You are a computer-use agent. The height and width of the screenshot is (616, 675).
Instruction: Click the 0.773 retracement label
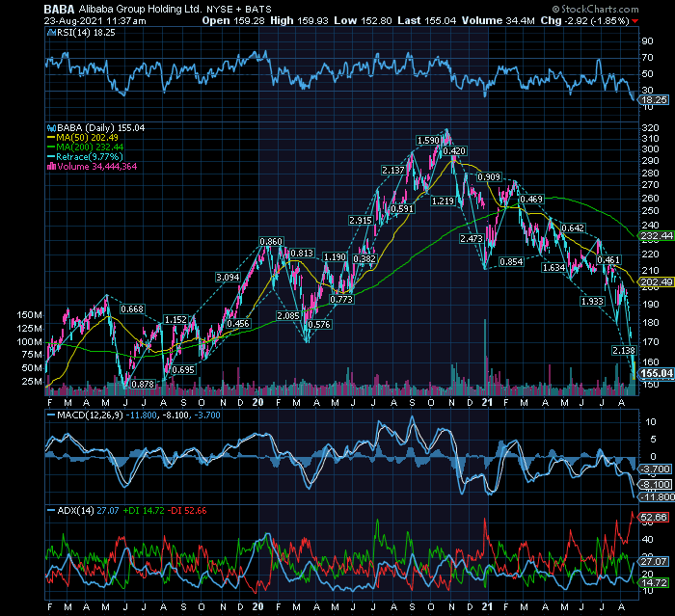[x=341, y=299]
